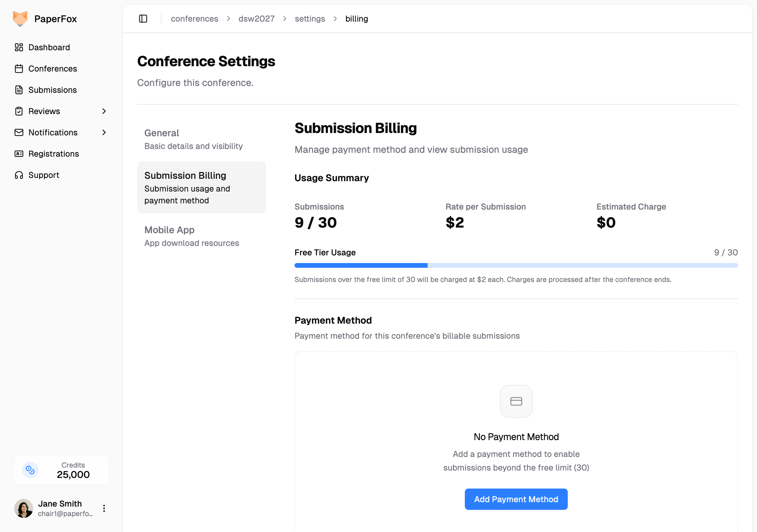Open the Mobile App settings tab
This screenshot has height=532, width=757.
192,236
